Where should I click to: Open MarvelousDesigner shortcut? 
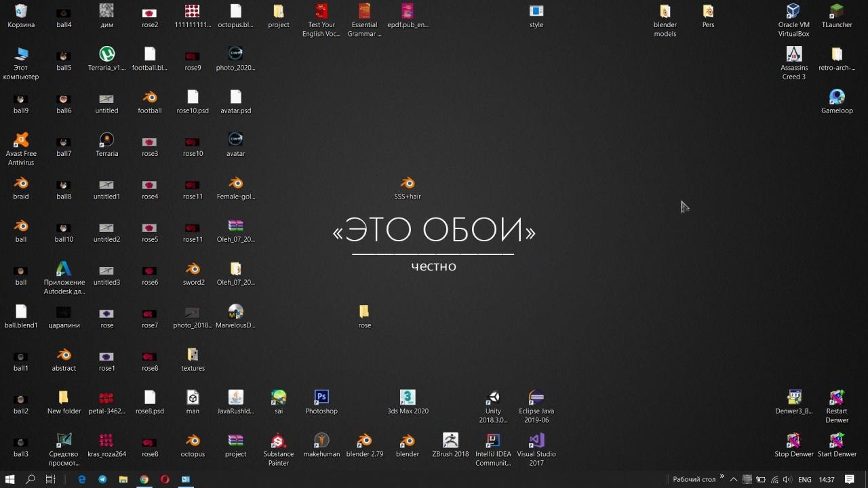click(x=235, y=317)
